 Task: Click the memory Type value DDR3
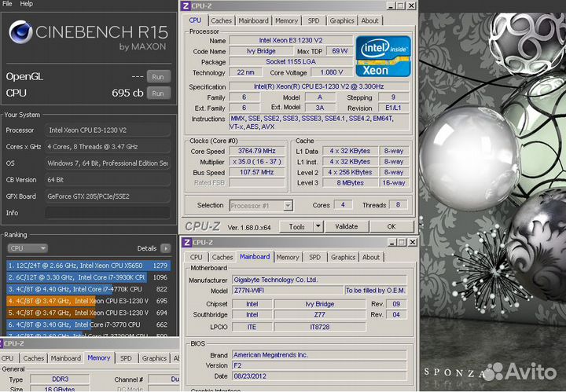coord(60,379)
